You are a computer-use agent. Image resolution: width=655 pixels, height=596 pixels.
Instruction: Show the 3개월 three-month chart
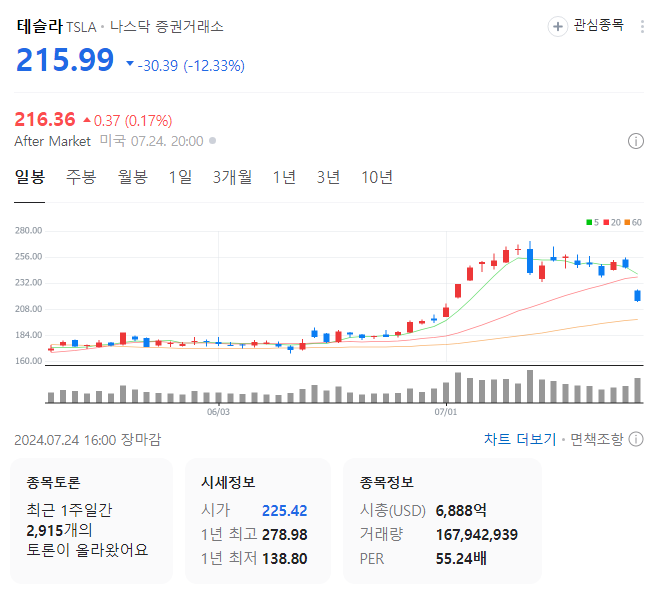coord(232,177)
